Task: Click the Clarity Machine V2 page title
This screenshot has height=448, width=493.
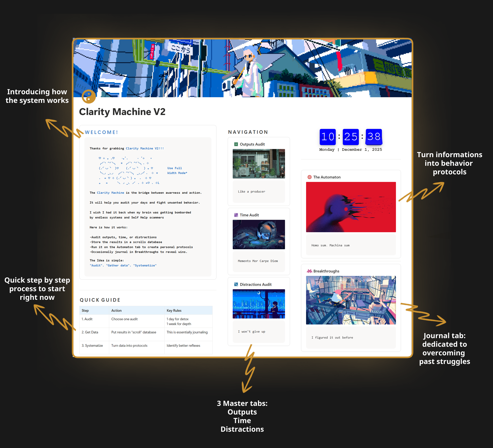Action: pyautogui.click(x=122, y=112)
